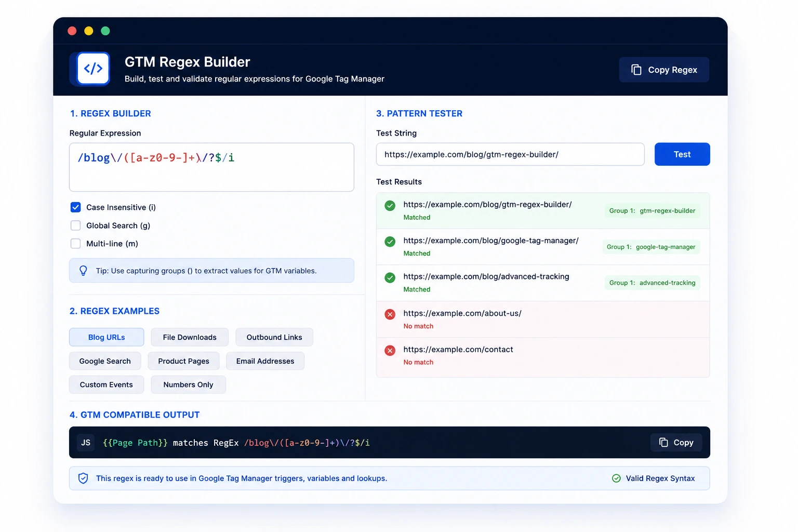The image size is (798, 532).
Task: Click into the Regular Expression editor field
Action: (x=211, y=167)
